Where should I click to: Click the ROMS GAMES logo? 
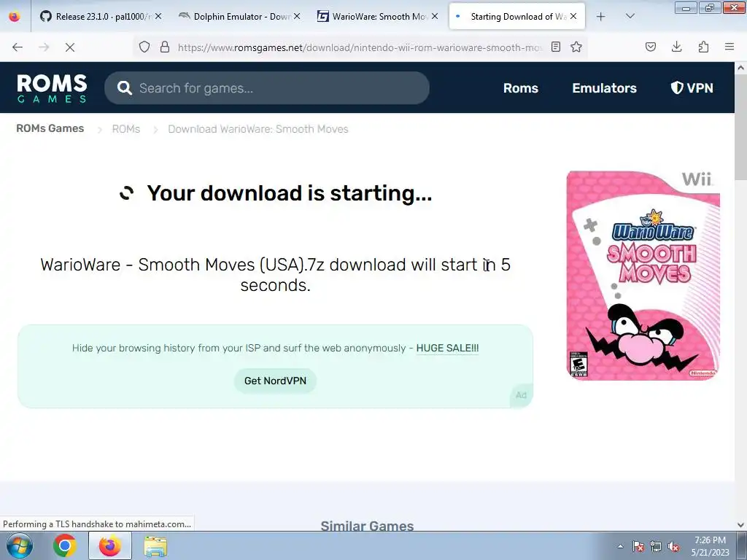[x=52, y=88]
